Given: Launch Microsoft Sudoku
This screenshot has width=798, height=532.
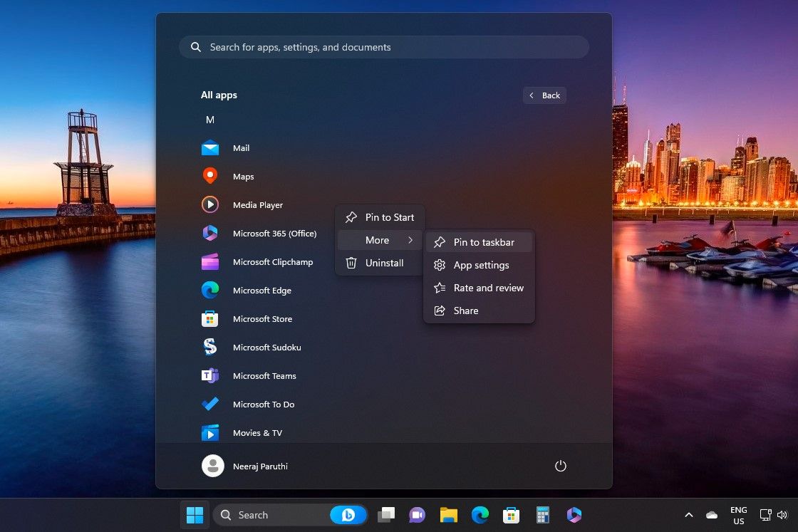Looking at the screenshot, I should click(x=267, y=347).
